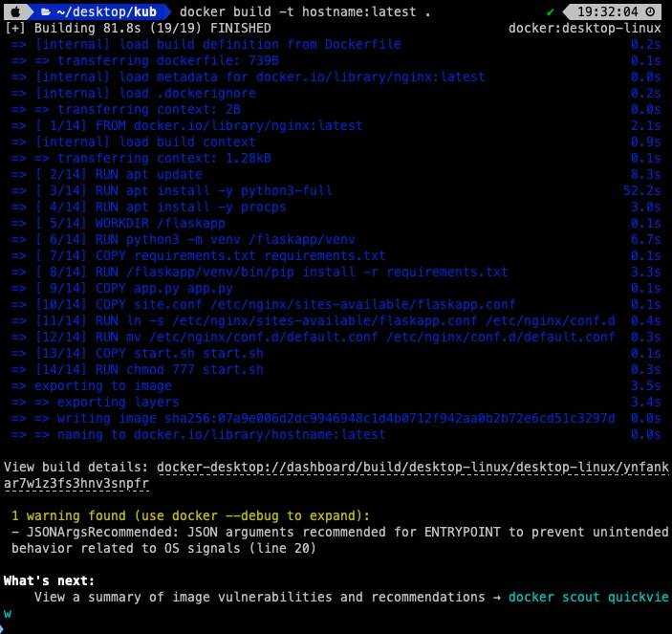The image size is (672, 634).
Task: Click the folder icon in prompt
Action: [46, 12]
